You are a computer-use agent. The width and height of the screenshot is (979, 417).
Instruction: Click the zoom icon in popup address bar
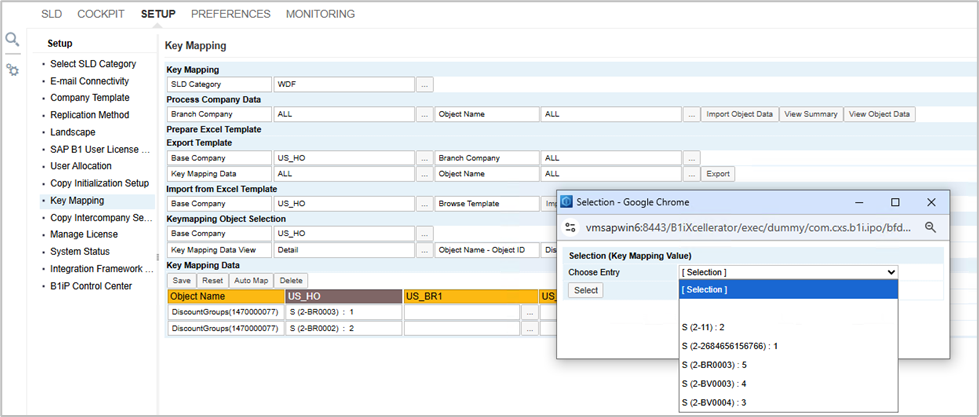tap(930, 227)
